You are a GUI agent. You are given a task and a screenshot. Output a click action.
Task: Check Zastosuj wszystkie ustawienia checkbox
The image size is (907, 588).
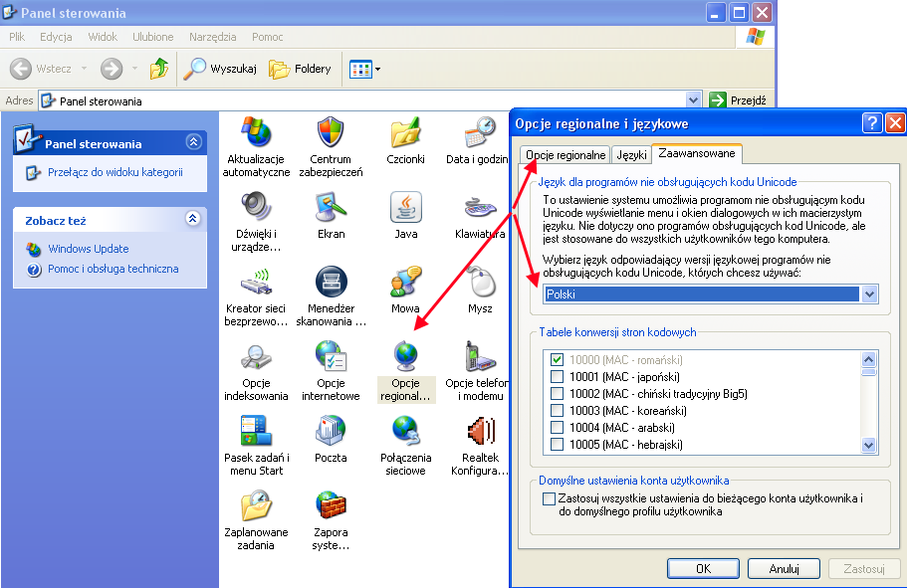pyautogui.click(x=549, y=498)
